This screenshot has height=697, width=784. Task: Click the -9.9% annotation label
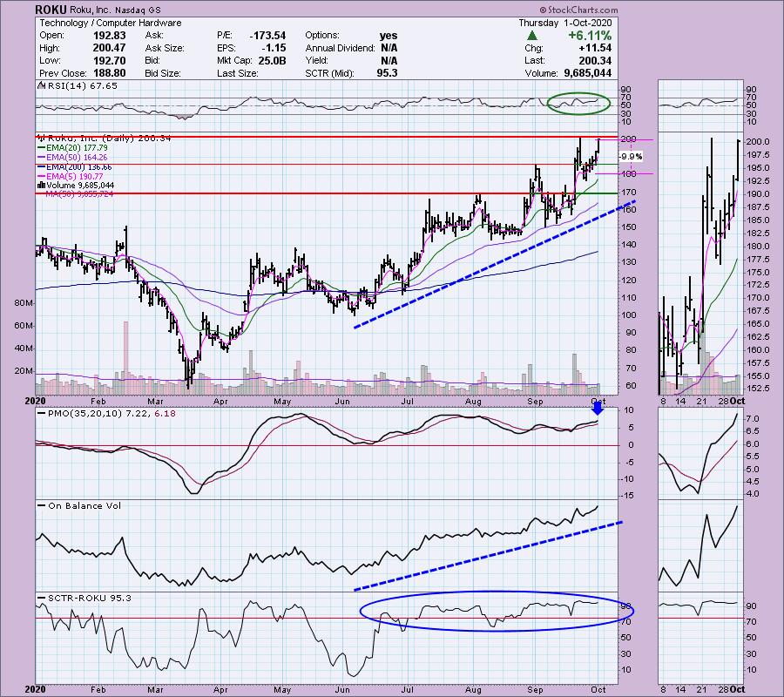click(630, 157)
